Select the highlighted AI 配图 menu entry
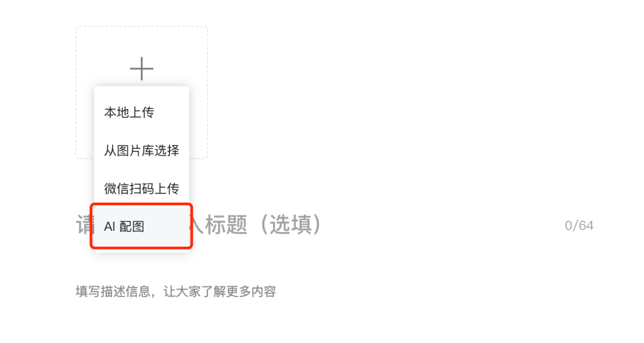 coord(142,226)
